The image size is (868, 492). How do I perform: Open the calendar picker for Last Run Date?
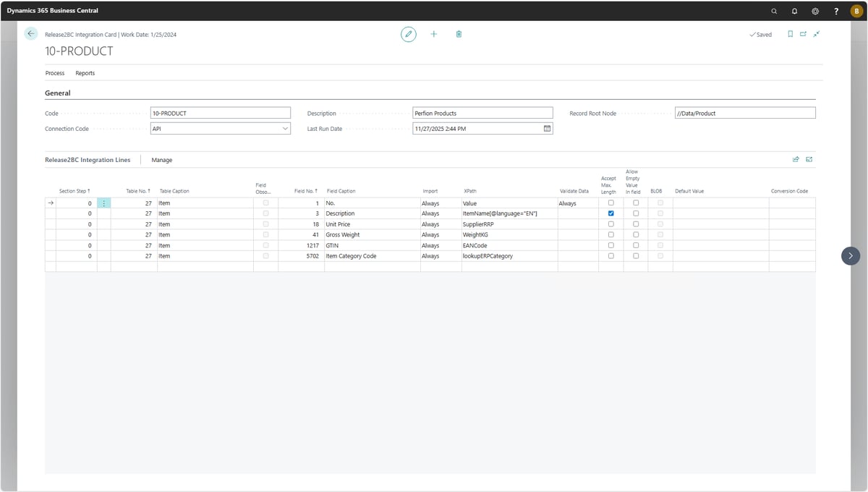pyautogui.click(x=548, y=128)
